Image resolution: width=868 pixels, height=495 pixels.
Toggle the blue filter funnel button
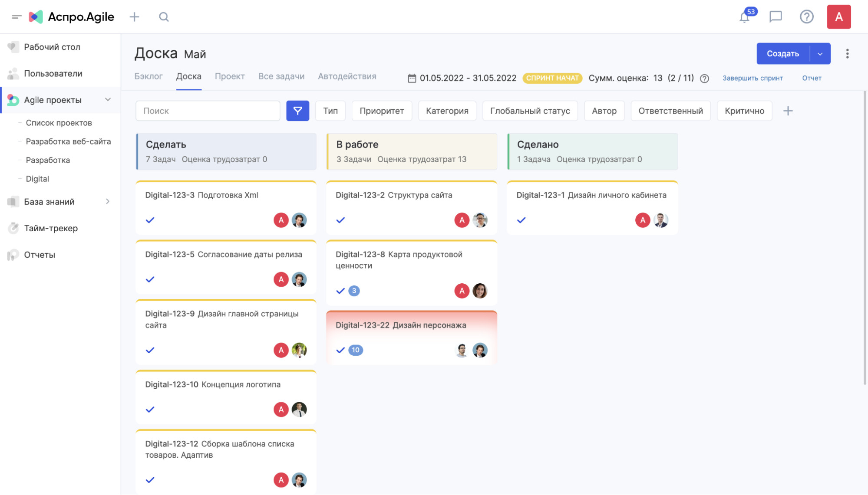coord(297,111)
